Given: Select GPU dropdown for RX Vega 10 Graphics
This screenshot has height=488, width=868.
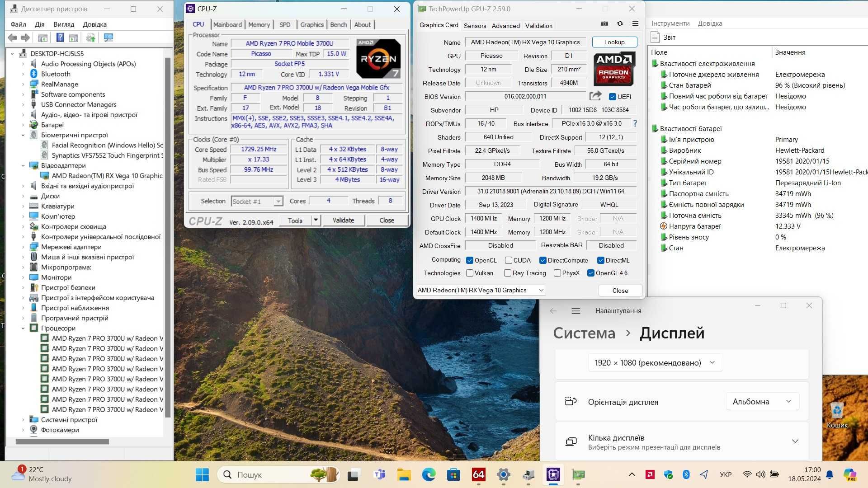Looking at the screenshot, I should 480,290.
